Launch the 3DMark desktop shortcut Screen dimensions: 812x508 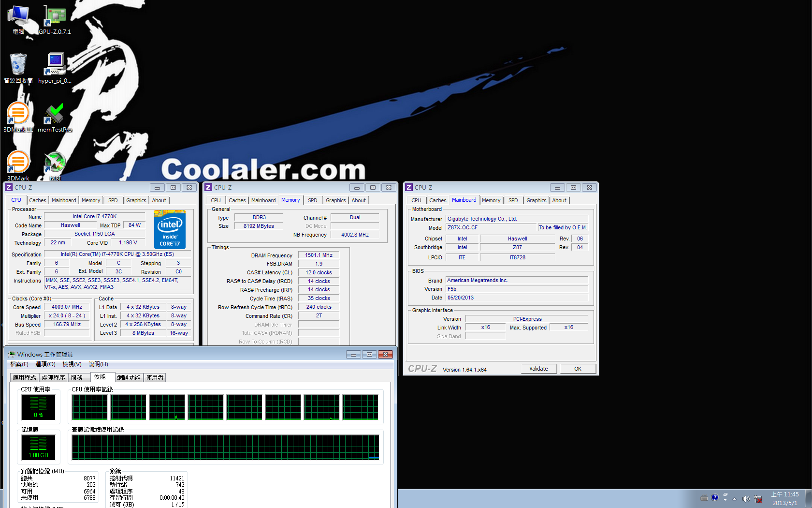point(18,165)
